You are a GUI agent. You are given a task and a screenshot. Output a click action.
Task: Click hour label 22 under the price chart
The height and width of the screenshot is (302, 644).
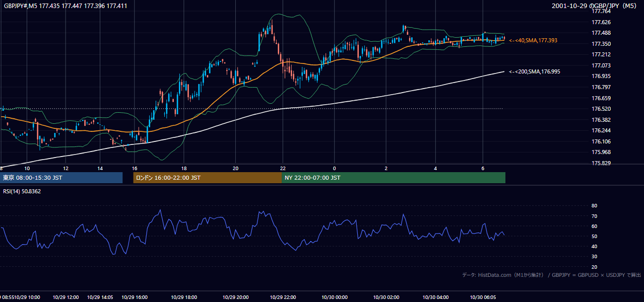(x=283, y=168)
